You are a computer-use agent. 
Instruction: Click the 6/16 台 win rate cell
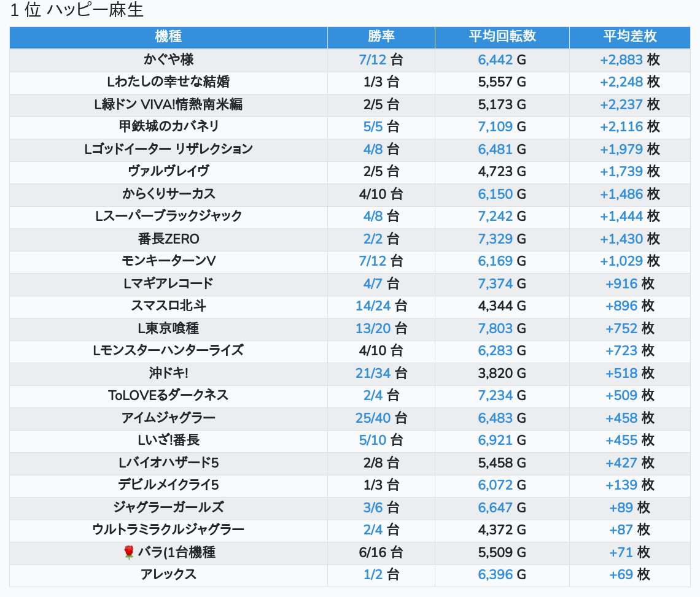tap(381, 552)
